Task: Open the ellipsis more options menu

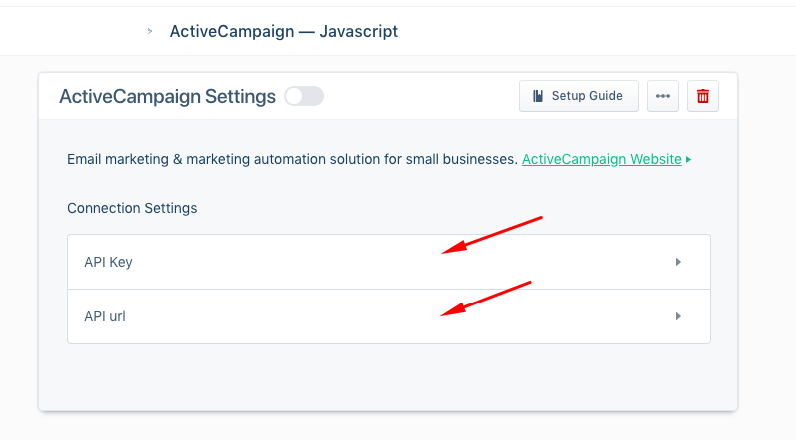Action: pyautogui.click(x=662, y=96)
